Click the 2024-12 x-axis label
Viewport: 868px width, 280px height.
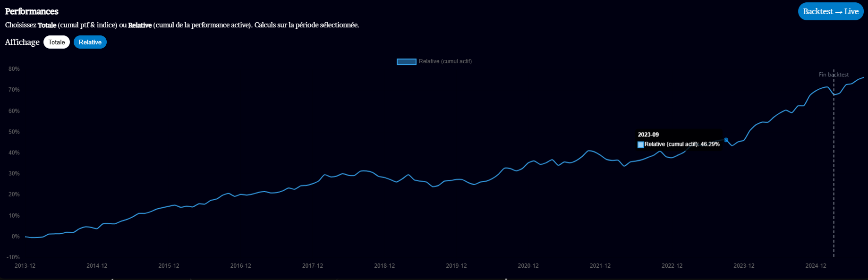click(816, 266)
